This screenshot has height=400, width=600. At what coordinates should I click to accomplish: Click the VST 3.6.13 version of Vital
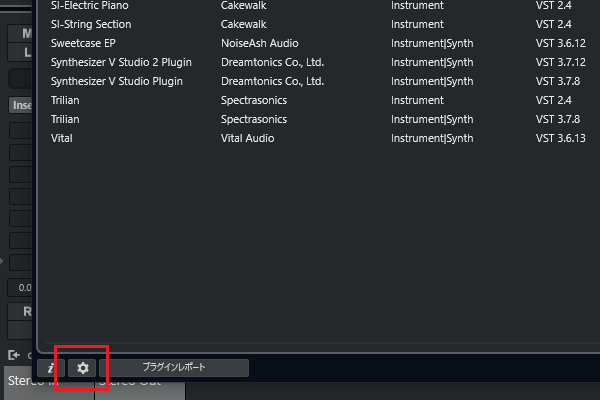pyautogui.click(x=561, y=138)
